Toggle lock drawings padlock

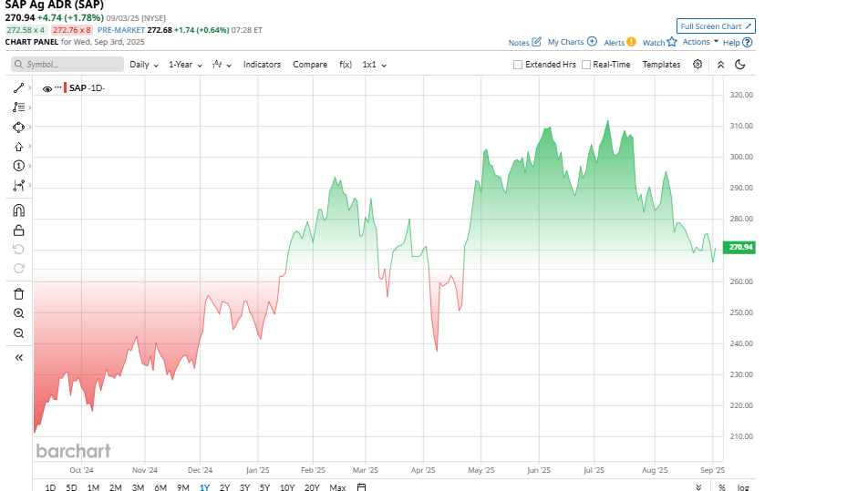click(18, 230)
